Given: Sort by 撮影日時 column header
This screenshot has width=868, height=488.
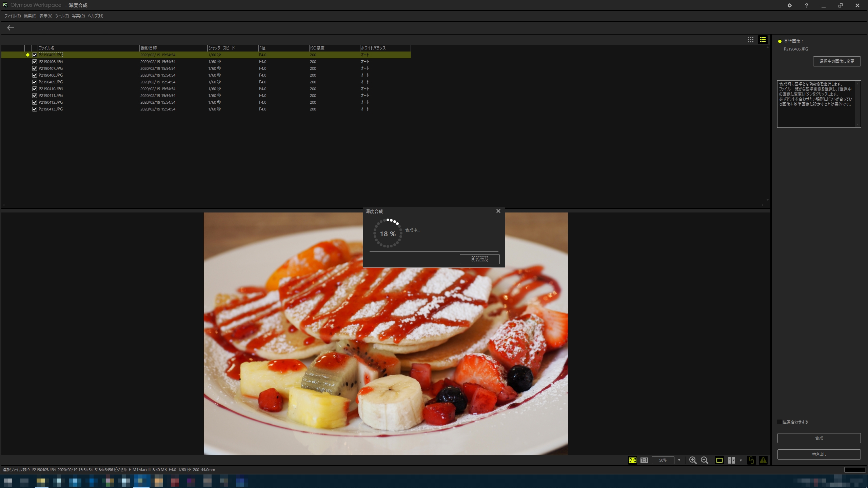Looking at the screenshot, I should 173,48.
